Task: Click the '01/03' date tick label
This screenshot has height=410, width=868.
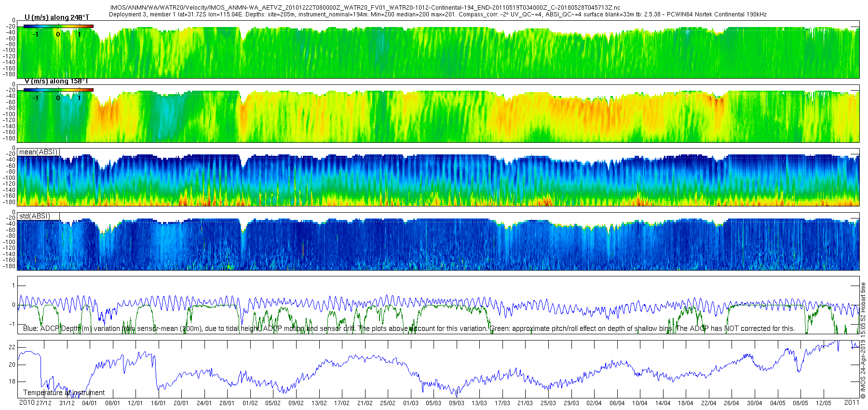Action: [411, 403]
